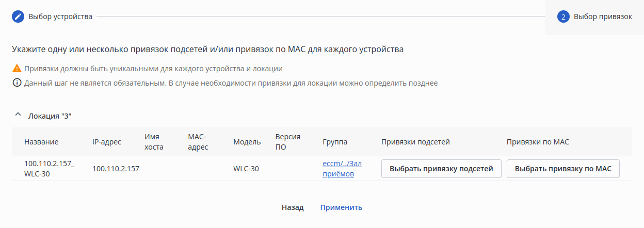Go to the Выбор устройства step

(x=60, y=17)
